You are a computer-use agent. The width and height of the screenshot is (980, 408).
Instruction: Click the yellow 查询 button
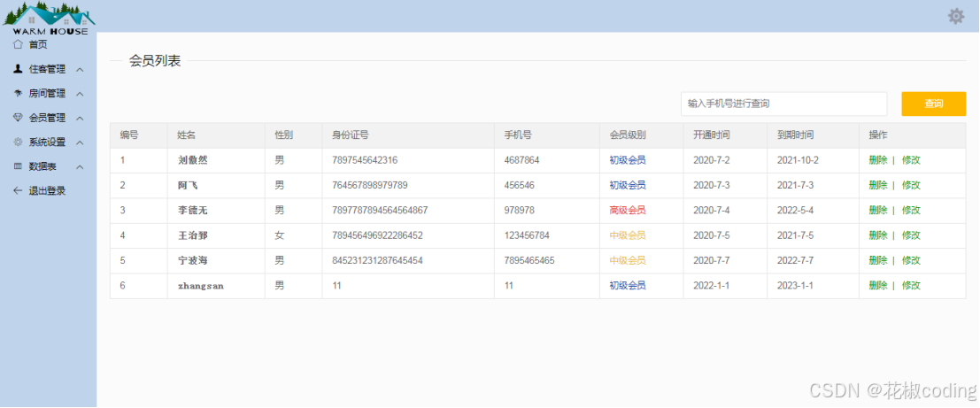tap(934, 104)
